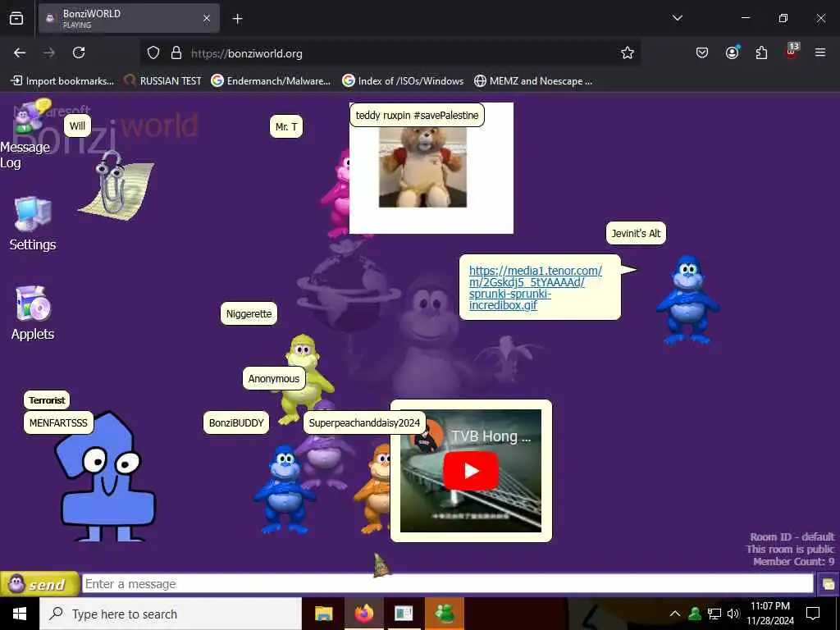Expand the system tray hidden icons chevron
840x630 pixels.
675,614
